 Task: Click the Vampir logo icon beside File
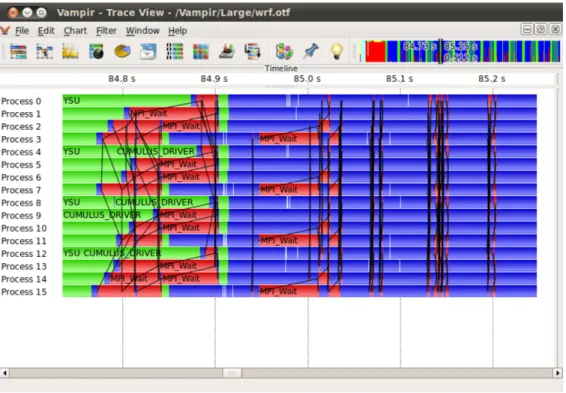pyautogui.click(x=5, y=30)
